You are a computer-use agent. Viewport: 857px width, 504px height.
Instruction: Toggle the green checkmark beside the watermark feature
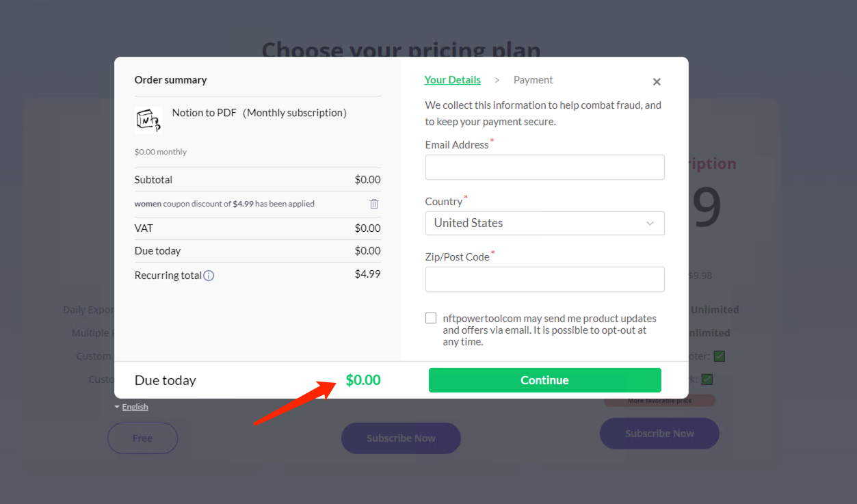707,379
